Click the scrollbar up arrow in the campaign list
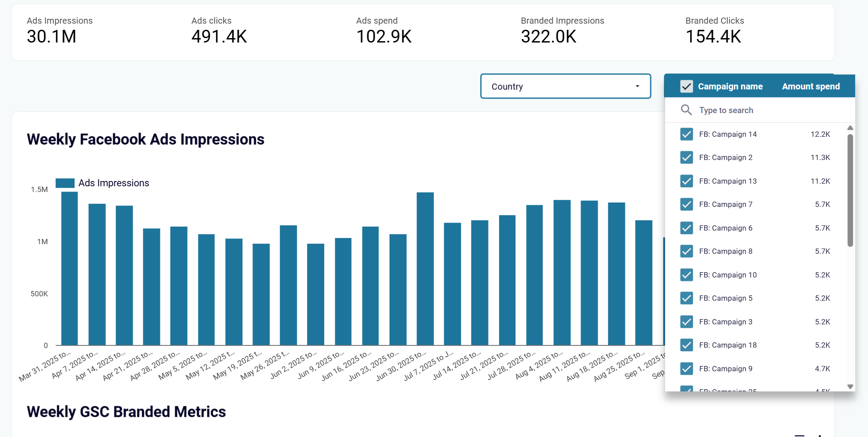 point(850,128)
